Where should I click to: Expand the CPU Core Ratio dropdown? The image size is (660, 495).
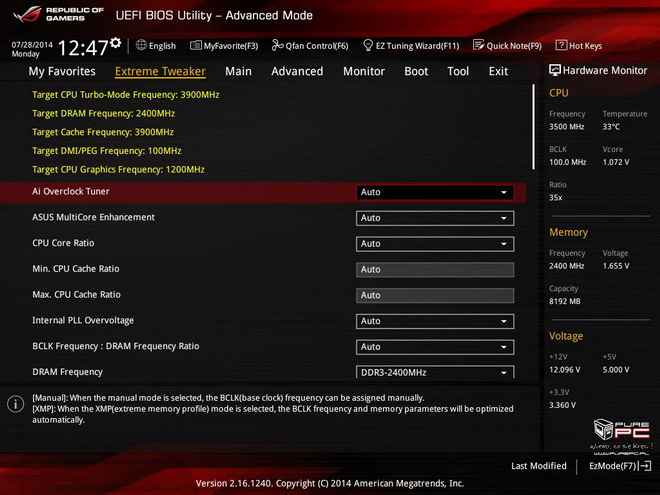[x=435, y=244]
